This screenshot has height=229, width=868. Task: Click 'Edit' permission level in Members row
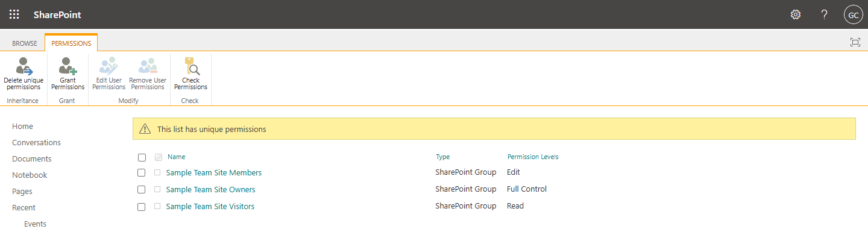click(514, 172)
